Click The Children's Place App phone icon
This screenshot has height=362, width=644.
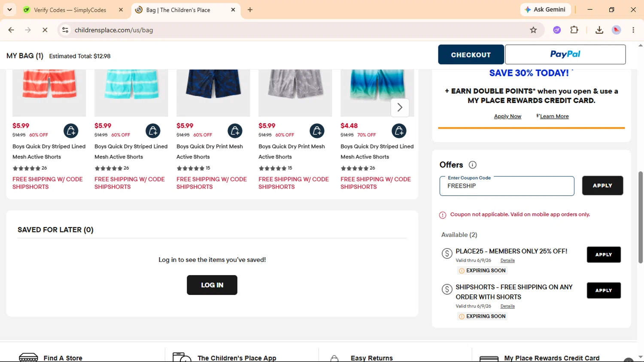(182, 357)
